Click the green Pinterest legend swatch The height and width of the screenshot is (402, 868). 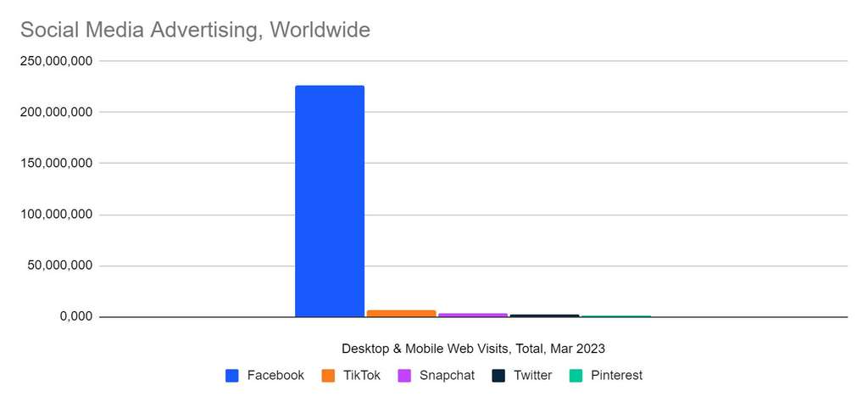[x=576, y=376]
